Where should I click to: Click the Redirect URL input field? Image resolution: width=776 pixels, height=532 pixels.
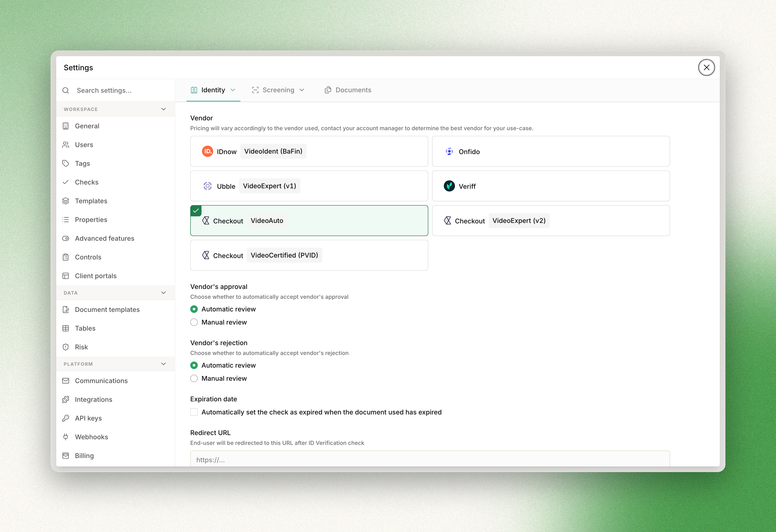coord(430,459)
